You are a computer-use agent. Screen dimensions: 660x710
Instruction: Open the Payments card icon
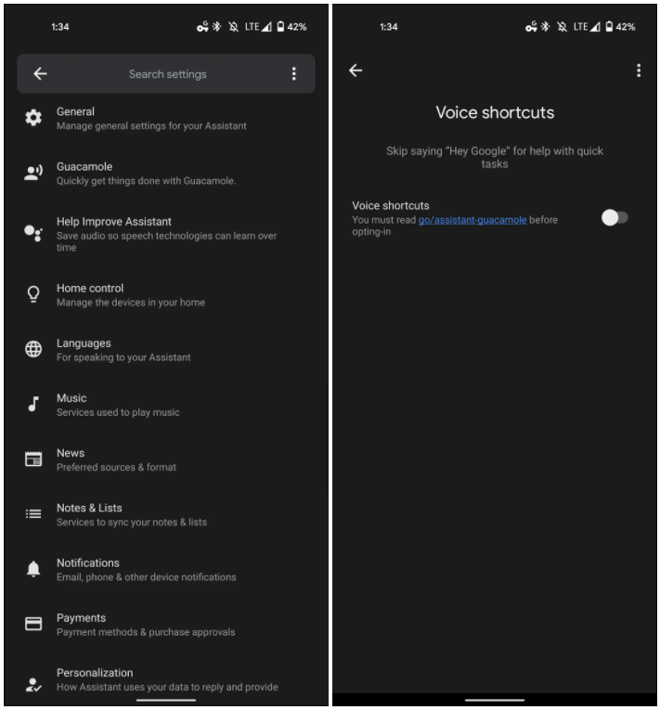click(x=33, y=624)
